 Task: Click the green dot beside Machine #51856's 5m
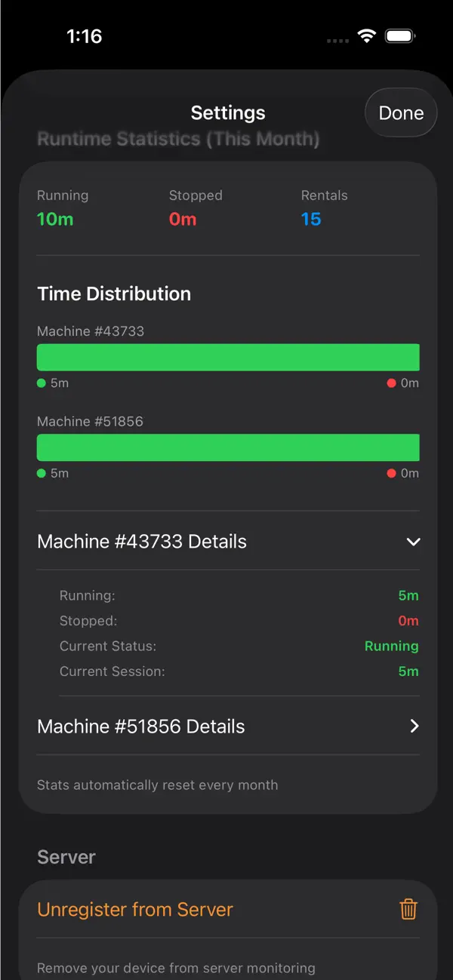tap(41, 473)
